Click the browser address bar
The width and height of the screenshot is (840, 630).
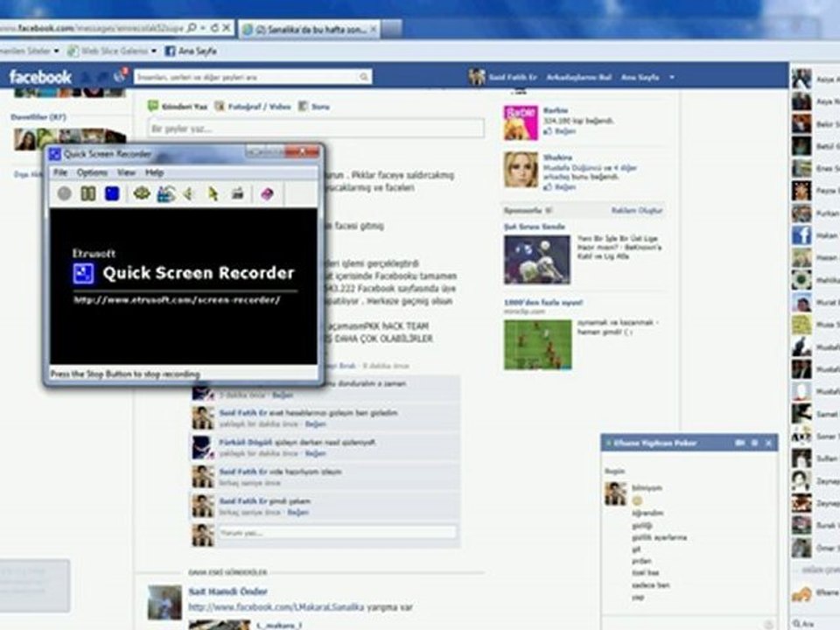[91, 28]
